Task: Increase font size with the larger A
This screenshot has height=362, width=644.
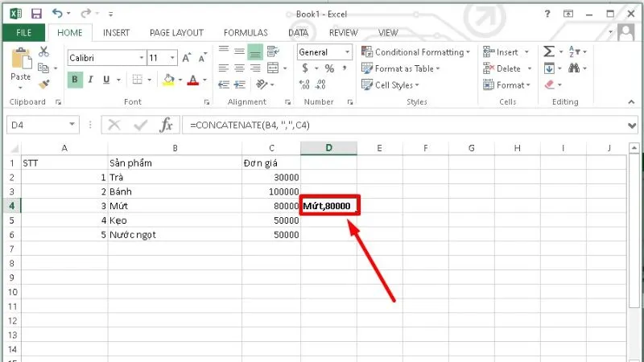Action: (187, 58)
